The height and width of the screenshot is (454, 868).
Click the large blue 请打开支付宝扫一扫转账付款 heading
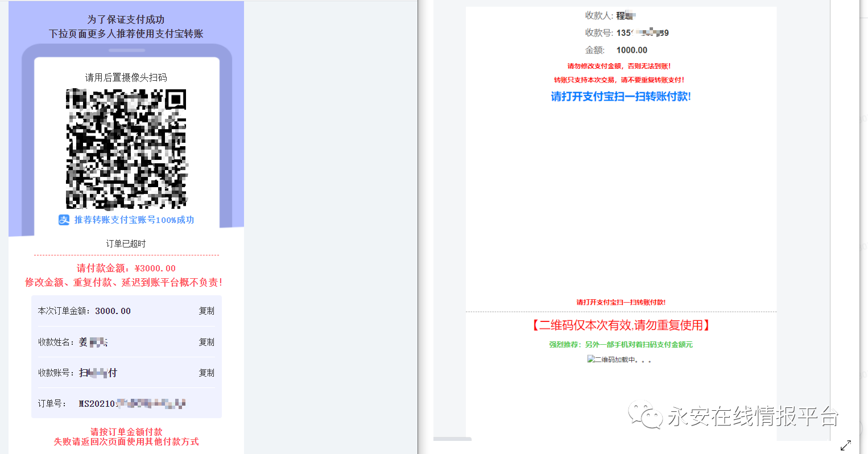tap(621, 97)
